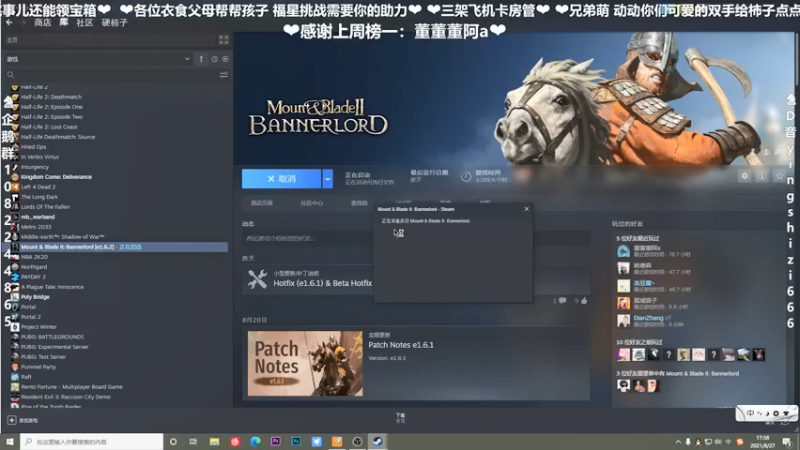Open the dropdown arrow beside 取消
Image resolution: width=800 pixels, height=450 pixels.
pos(328,179)
